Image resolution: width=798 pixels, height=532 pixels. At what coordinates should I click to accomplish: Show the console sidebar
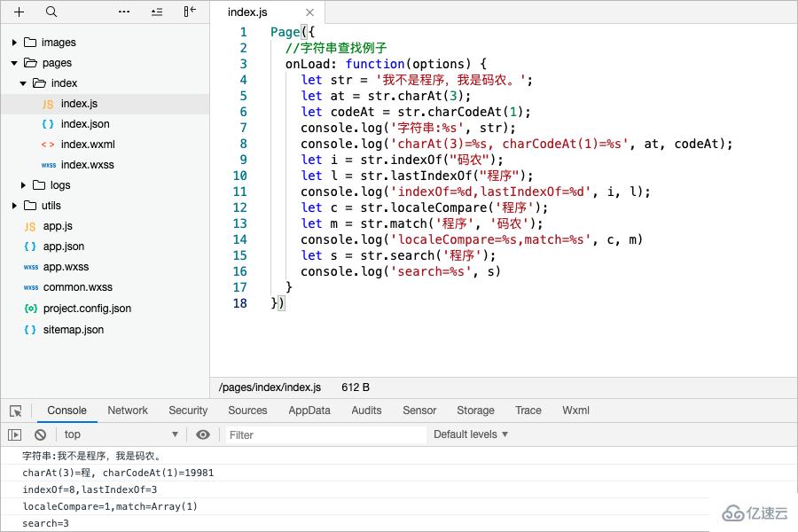[15, 434]
